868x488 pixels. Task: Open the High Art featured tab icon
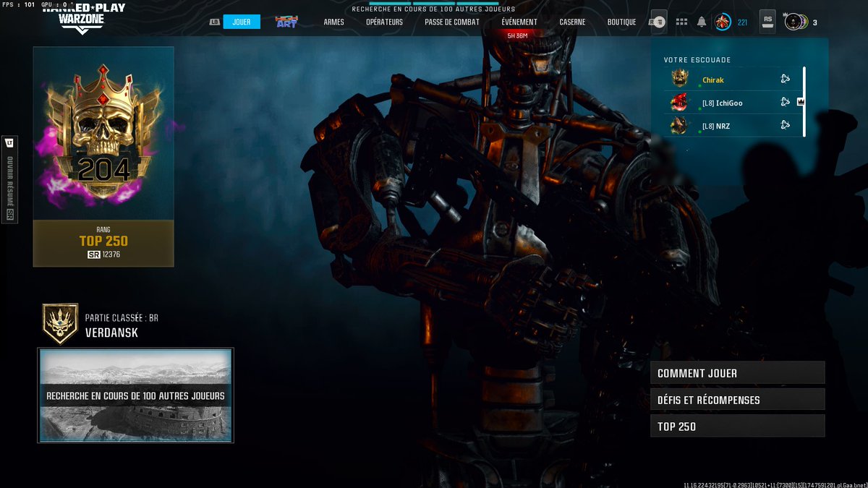pyautogui.click(x=286, y=22)
